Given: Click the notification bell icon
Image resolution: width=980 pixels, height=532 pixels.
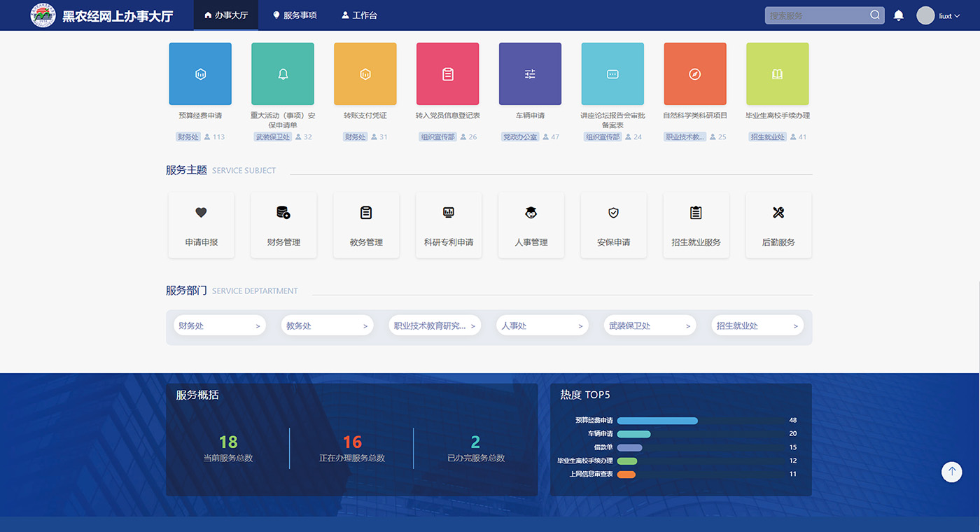Looking at the screenshot, I should coord(899,15).
